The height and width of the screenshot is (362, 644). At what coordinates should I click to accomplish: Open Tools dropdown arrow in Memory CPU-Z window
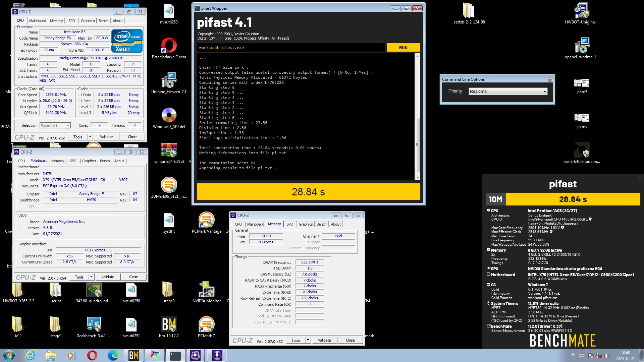308,340
